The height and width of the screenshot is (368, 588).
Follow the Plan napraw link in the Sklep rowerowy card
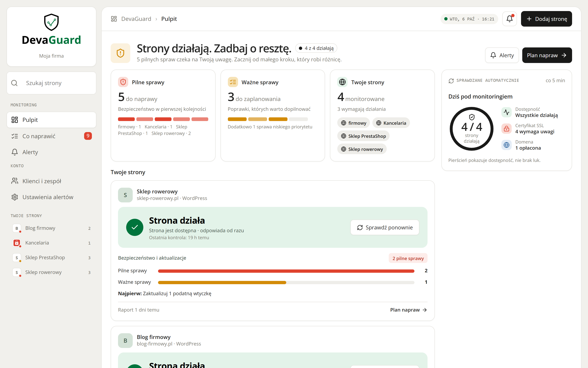409,310
